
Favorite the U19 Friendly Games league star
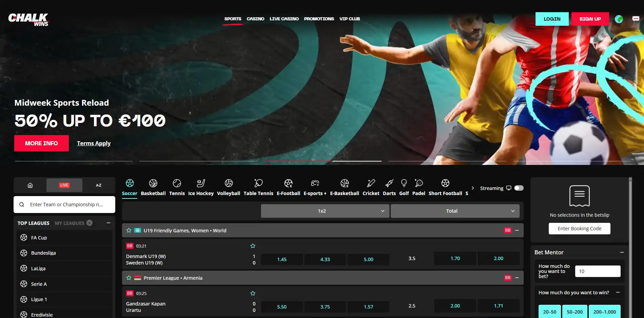[x=129, y=230]
